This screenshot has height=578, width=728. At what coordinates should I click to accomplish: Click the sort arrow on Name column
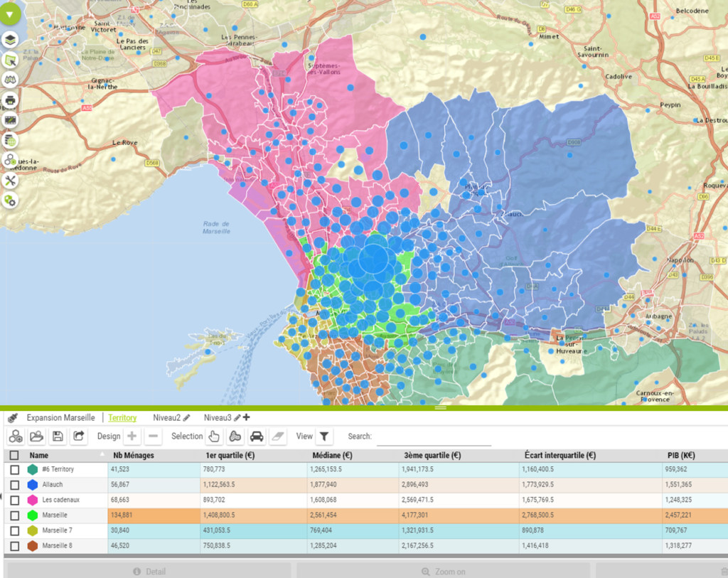pos(101,454)
